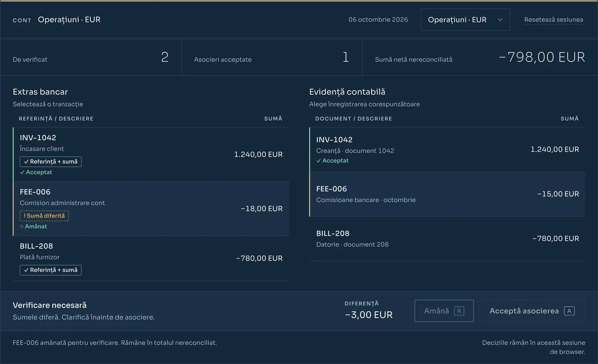Image resolution: width=598 pixels, height=364 pixels.
Task: Click the −18,00 EUR bank amount
Action: click(262, 208)
